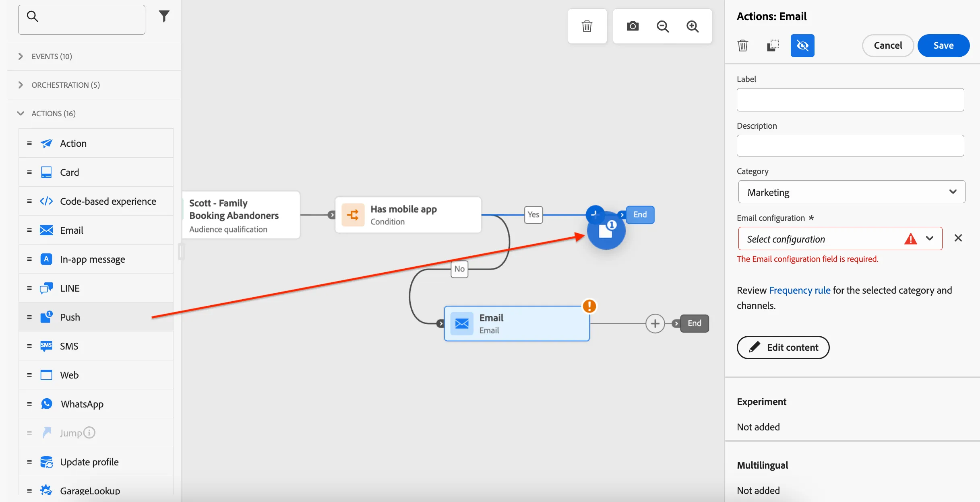Image resolution: width=980 pixels, height=502 pixels.
Task: Open the Select configuration dropdown
Action: [840, 239]
